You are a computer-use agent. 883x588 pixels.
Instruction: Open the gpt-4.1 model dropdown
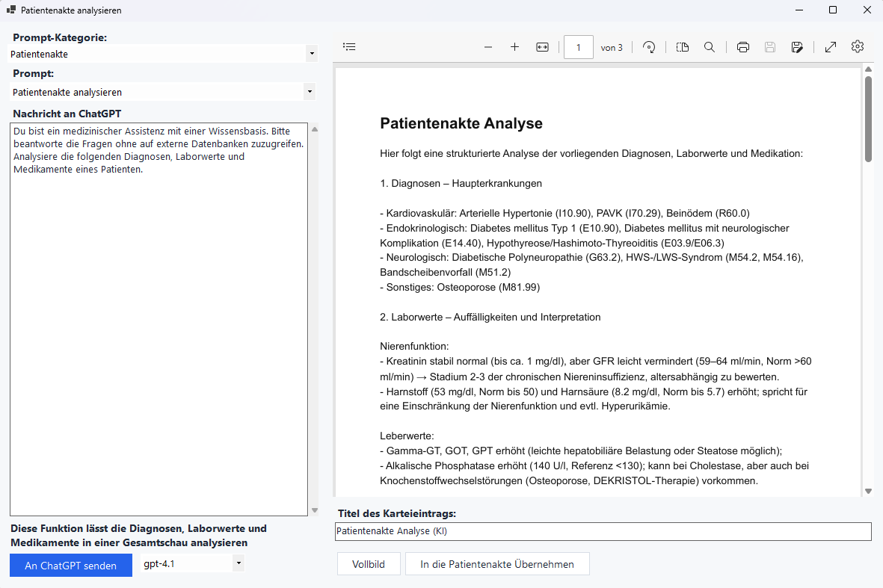(x=239, y=563)
